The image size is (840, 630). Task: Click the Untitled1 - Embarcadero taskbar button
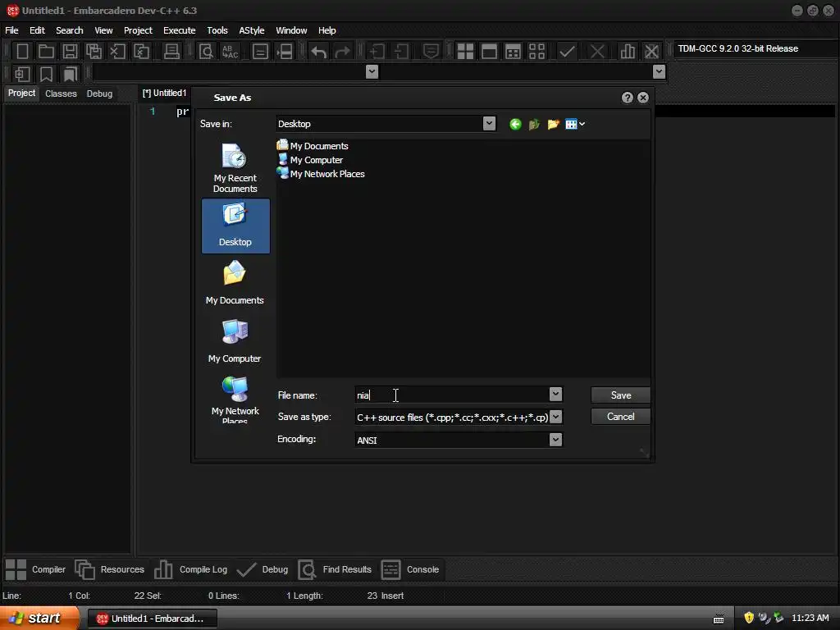pyautogui.click(x=152, y=619)
